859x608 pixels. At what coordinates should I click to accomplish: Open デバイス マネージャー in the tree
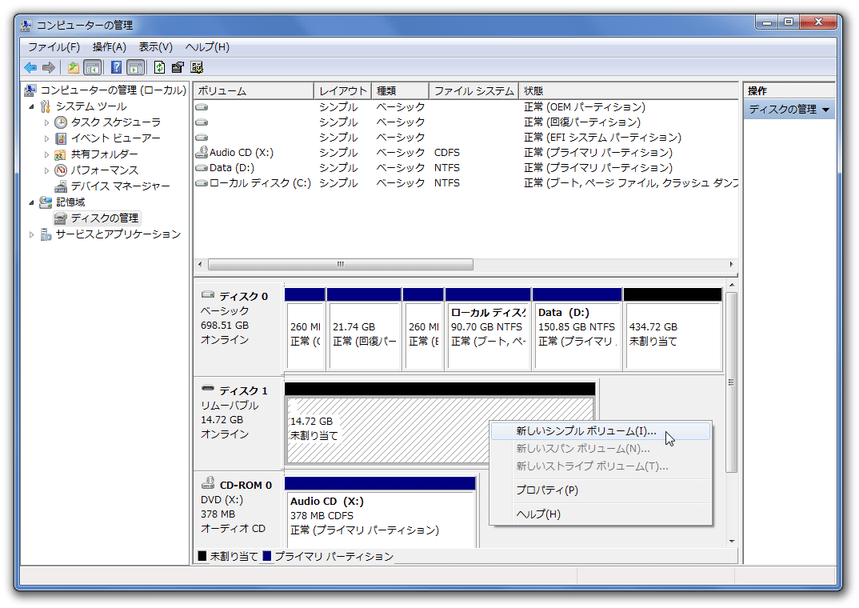click(x=120, y=186)
